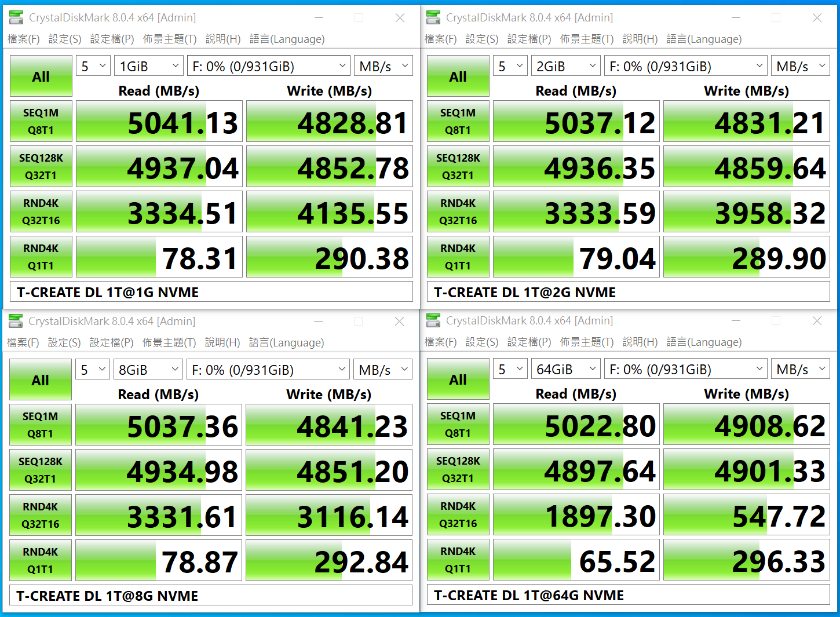The width and height of the screenshot is (840, 617).
Task: Open test count dropdown in 1GiB window
Action: [x=93, y=66]
